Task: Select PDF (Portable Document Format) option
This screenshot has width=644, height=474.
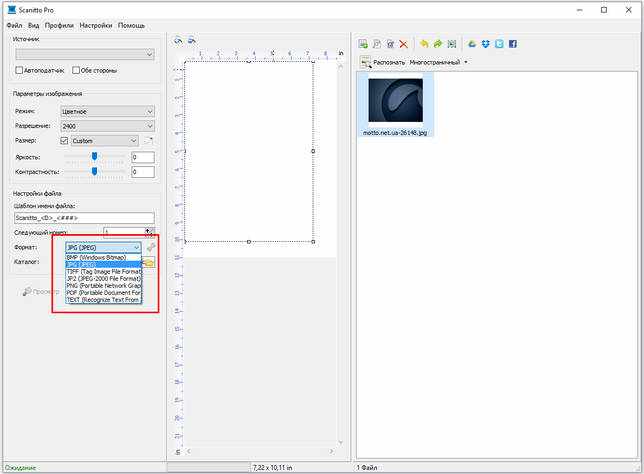Action: coord(104,292)
